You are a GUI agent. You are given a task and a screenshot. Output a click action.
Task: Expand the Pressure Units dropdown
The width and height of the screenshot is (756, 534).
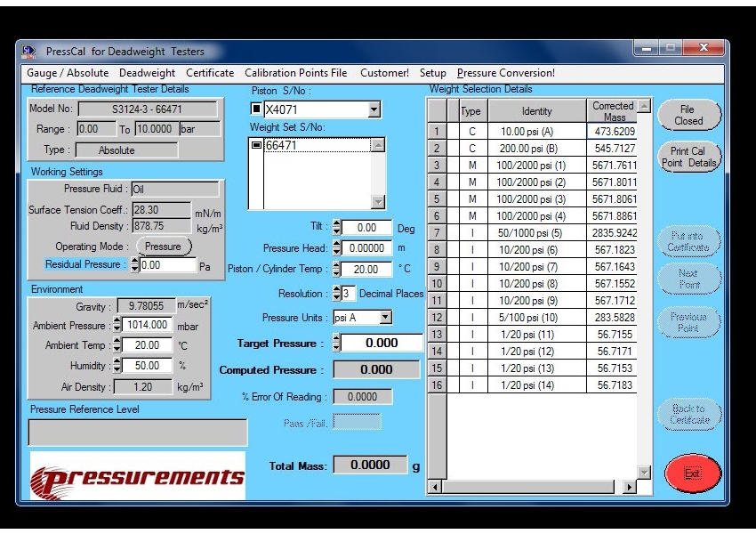385,318
